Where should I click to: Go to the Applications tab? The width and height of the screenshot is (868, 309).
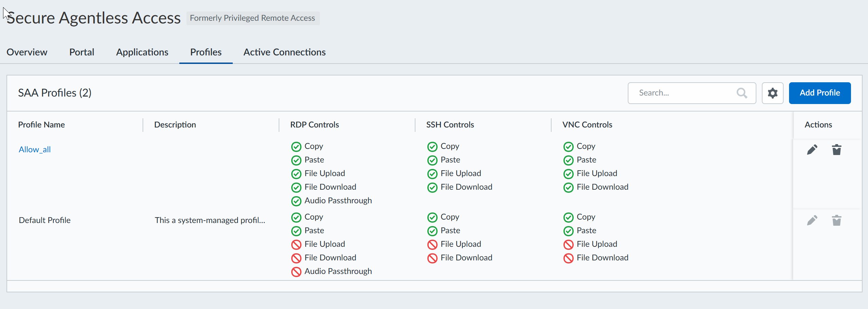(x=142, y=52)
